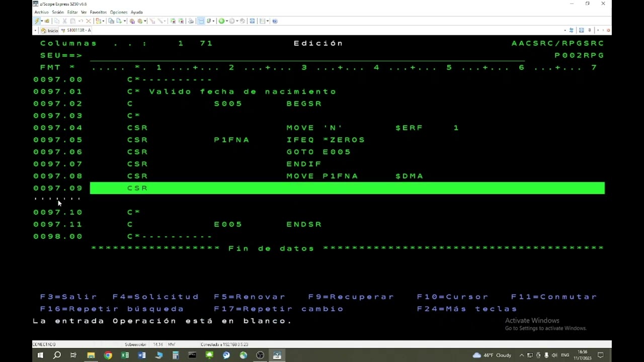Open the Favoritos menu

99,12
